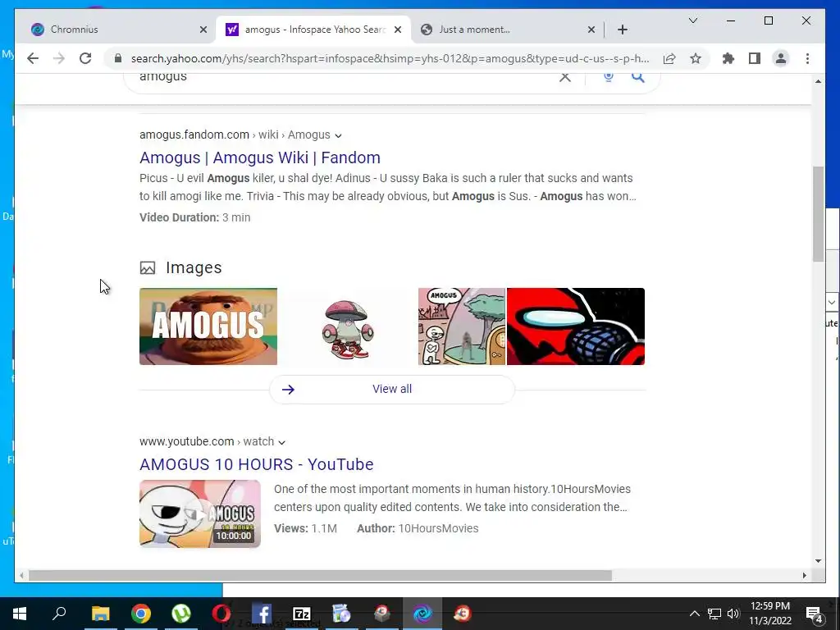Close the Chromnius tab

click(203, 30)
